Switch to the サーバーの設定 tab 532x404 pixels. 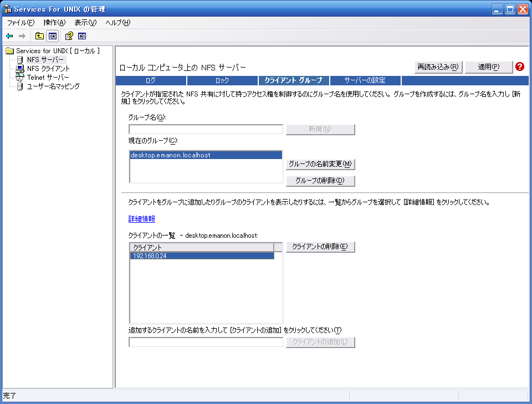(x=365, y=80)
